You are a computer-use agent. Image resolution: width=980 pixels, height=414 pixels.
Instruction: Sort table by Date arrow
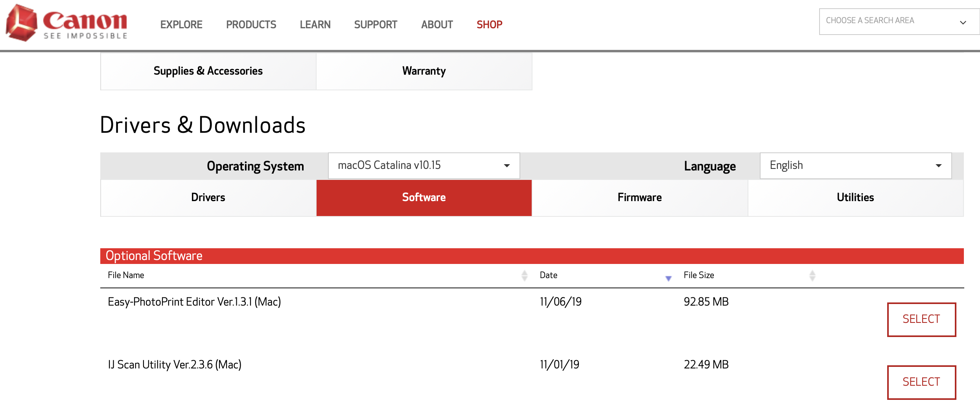pyautogui.click(x=668, y=278)
